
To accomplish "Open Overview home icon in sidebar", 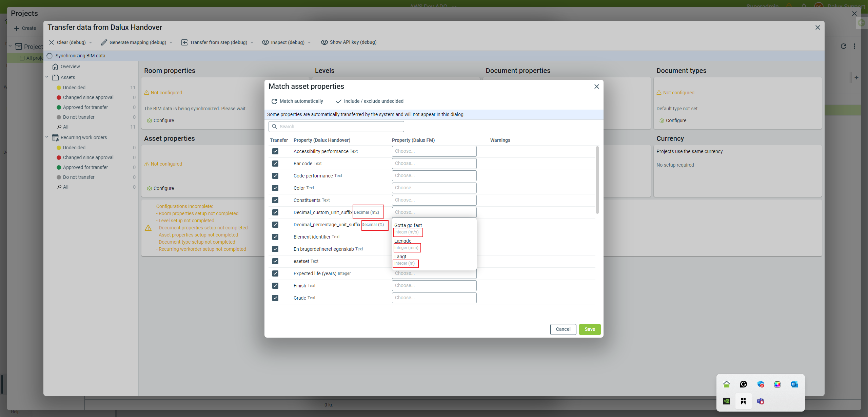I will [55, 67].
